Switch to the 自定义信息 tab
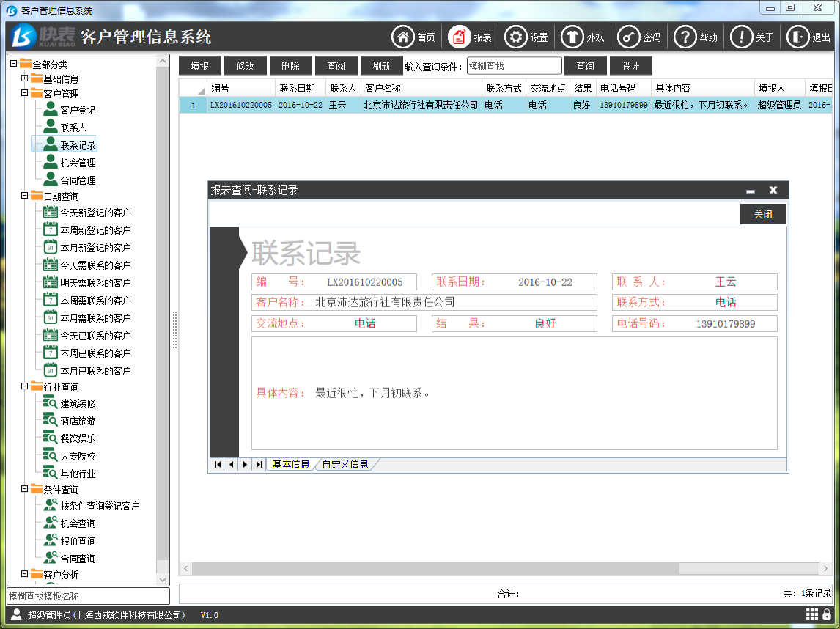 (345, 465)
